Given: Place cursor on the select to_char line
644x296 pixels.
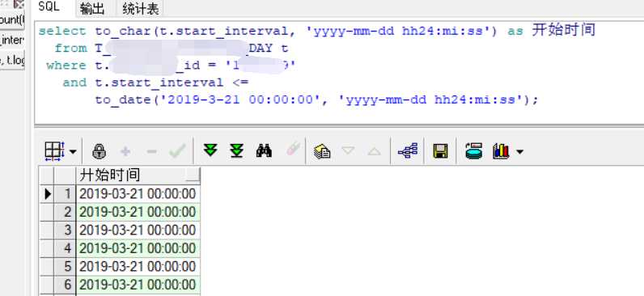Looking at the screenshot, I should tap(316, 31).
